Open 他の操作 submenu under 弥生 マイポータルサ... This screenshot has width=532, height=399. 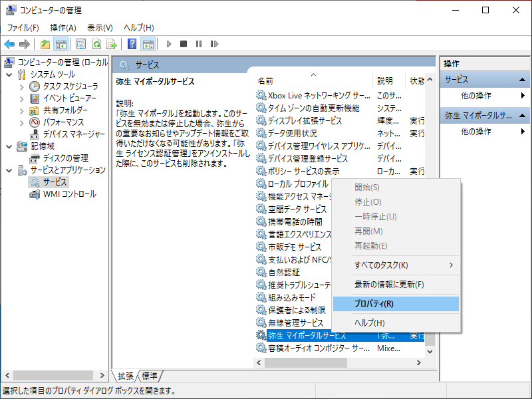pyautogui.click(x=485, y=131)
